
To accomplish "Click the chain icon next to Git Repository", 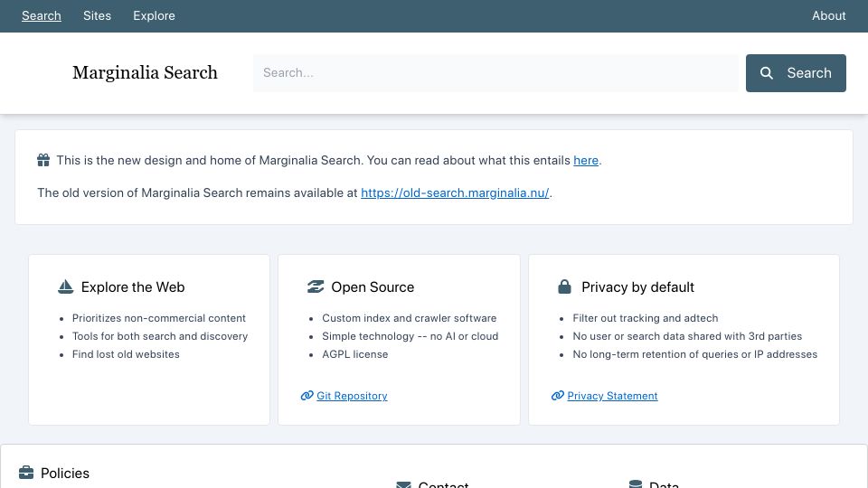I will click(307, 396).
